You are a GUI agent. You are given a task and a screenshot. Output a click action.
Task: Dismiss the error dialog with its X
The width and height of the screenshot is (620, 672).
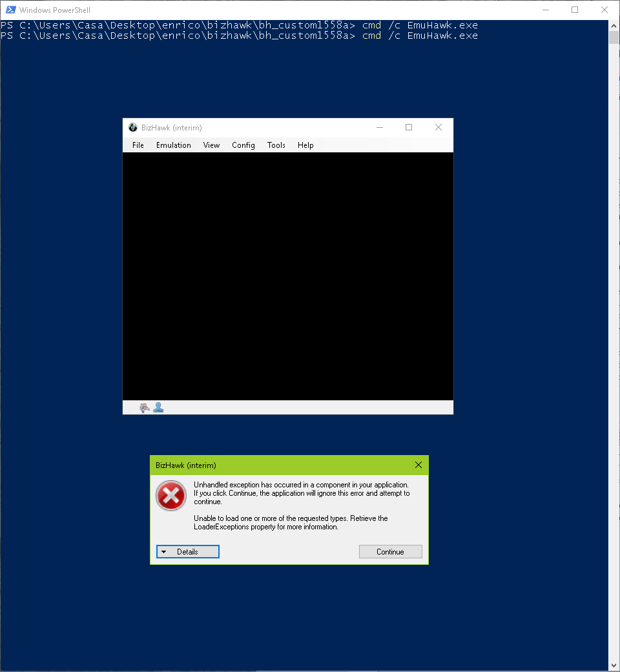(x=418, y=465)
